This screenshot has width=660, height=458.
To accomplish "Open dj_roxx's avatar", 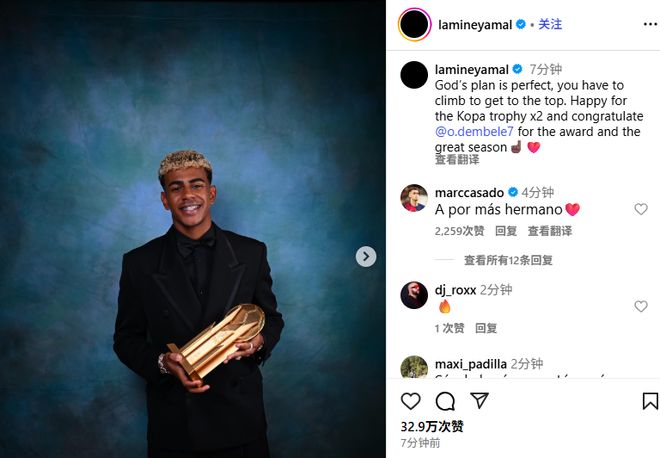I will 414,295.
